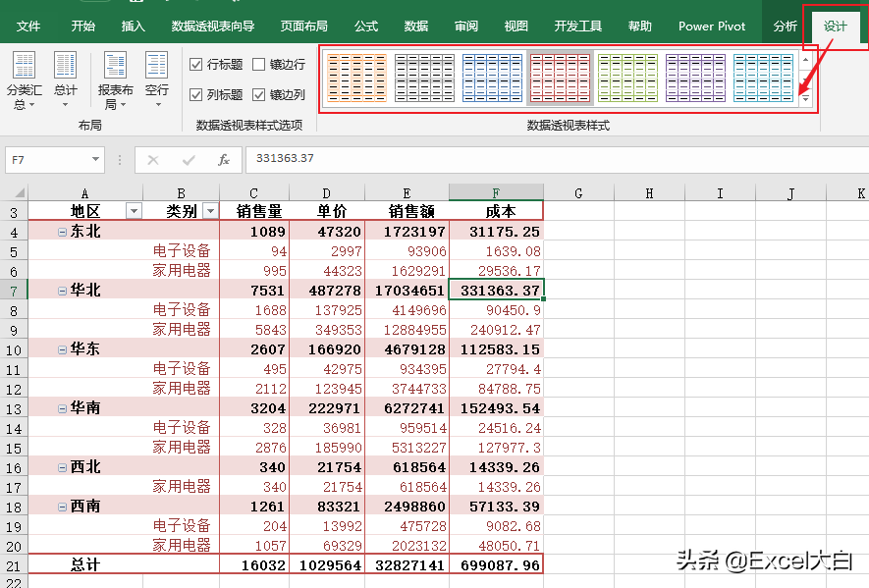The height and width of the screenshot is (588, 869).
Task: Switch to the 帮助 tab
Action: [639, 27]
